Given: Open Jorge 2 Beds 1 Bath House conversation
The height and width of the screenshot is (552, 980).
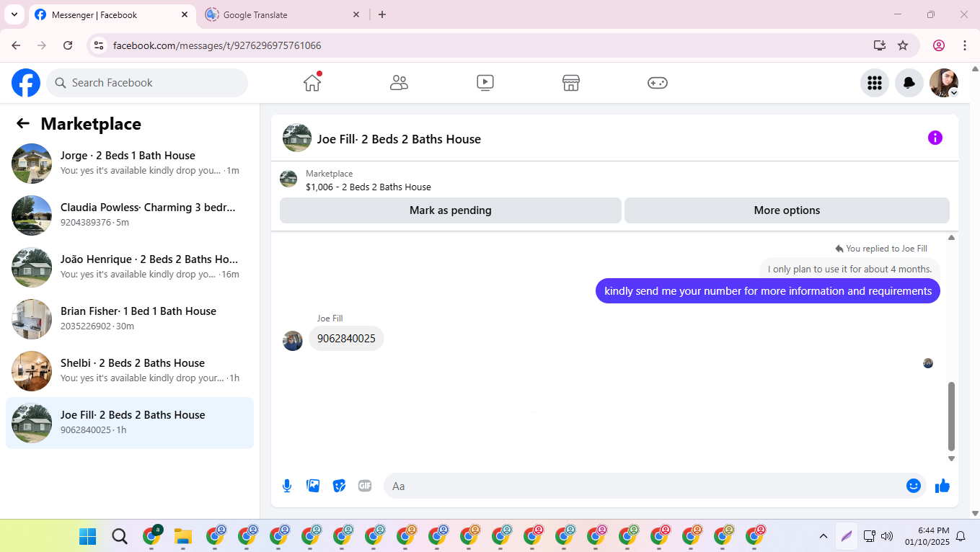Looking at the screenshot, I should [x=130, y=164].
